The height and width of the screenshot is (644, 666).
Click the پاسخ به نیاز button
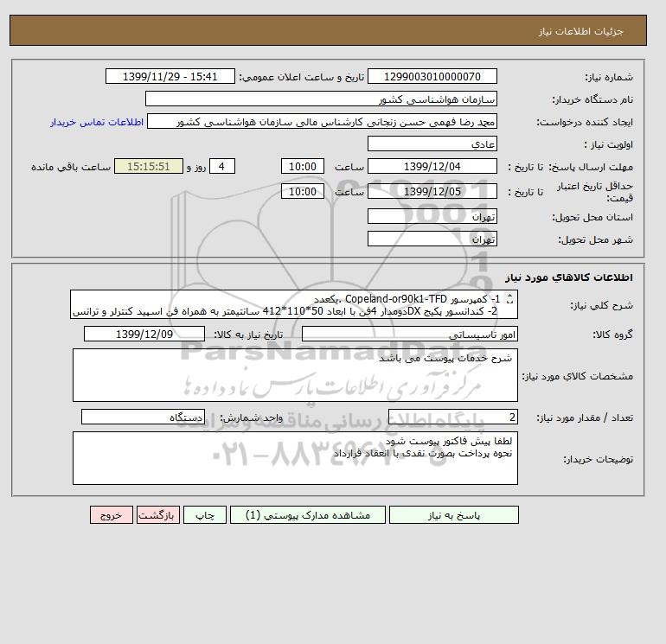pyautogui.click(x=453, y=515)
